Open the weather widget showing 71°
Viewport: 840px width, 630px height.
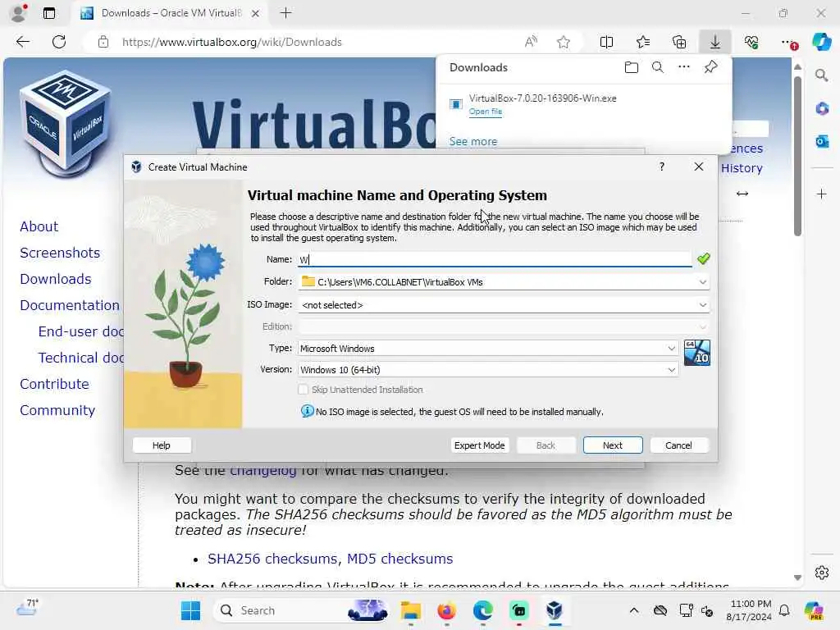(28, 608)
